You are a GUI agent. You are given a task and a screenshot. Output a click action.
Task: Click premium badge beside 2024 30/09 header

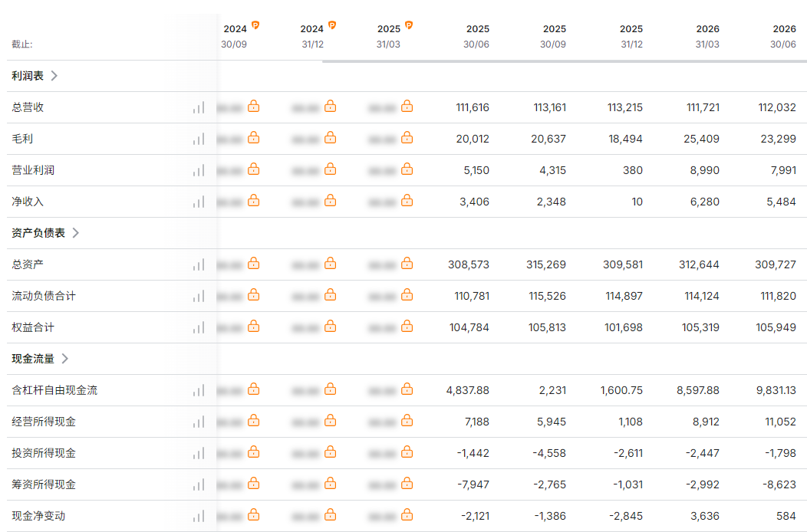(x=255, y=25)
